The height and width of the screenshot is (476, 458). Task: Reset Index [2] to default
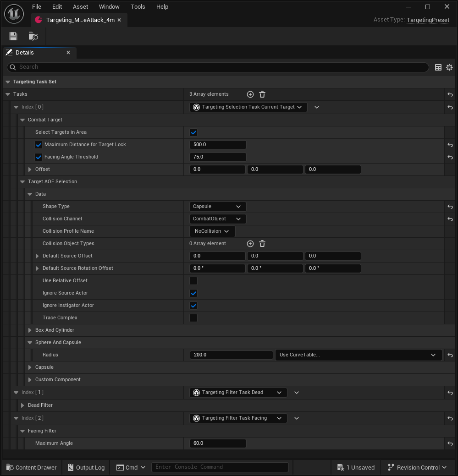450,419
